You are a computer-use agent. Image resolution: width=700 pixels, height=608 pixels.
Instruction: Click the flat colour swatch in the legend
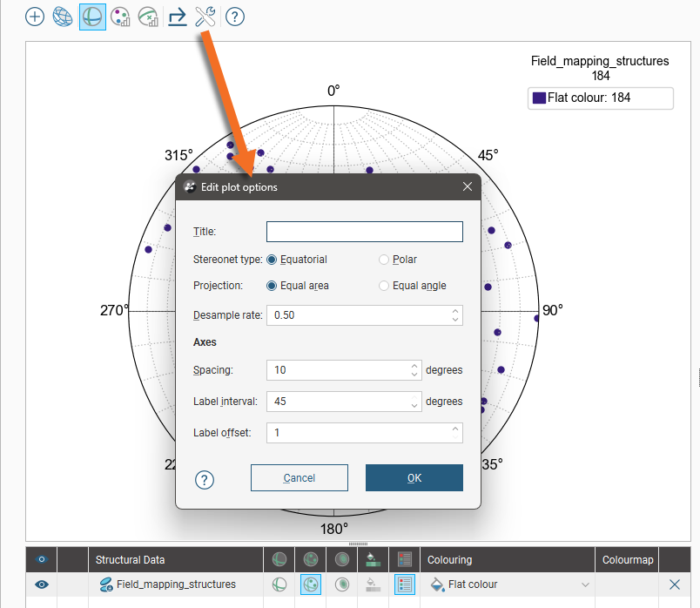[539, 98]
